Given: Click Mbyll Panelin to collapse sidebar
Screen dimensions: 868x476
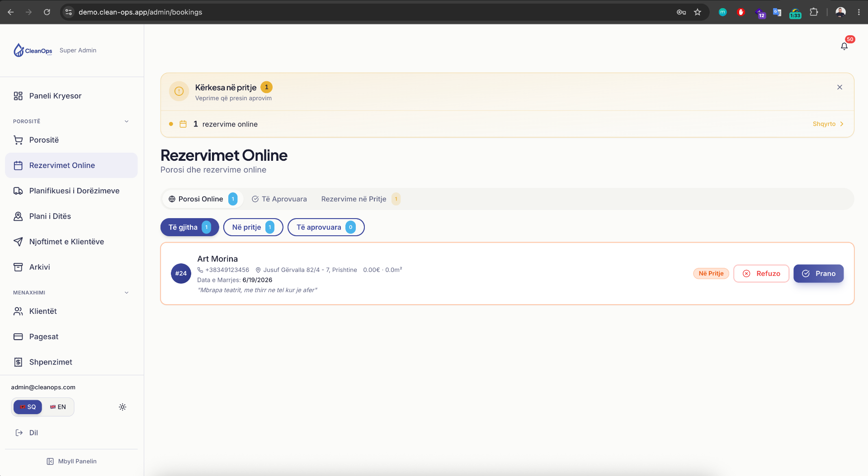Looking at the screenshot, I should point(71,461).
